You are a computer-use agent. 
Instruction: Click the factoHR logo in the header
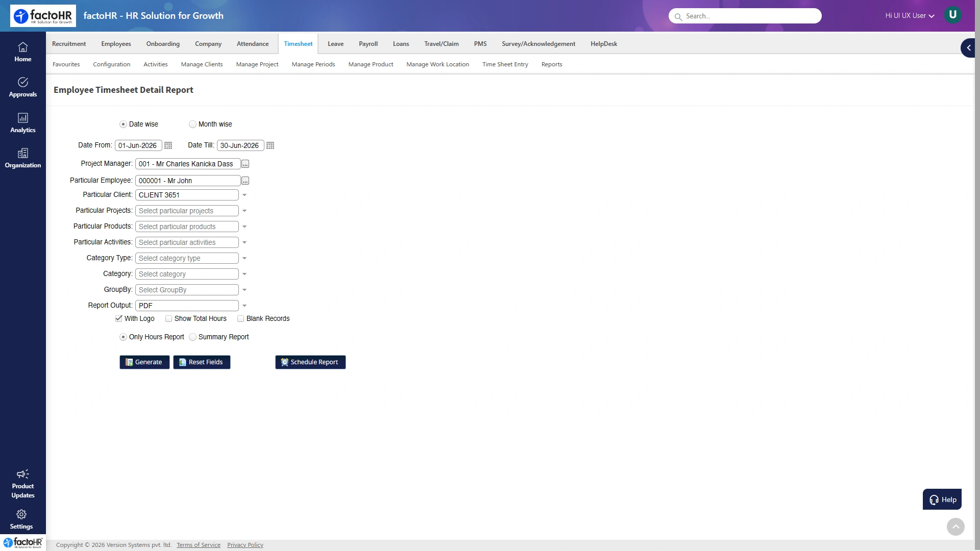point(43,16)
